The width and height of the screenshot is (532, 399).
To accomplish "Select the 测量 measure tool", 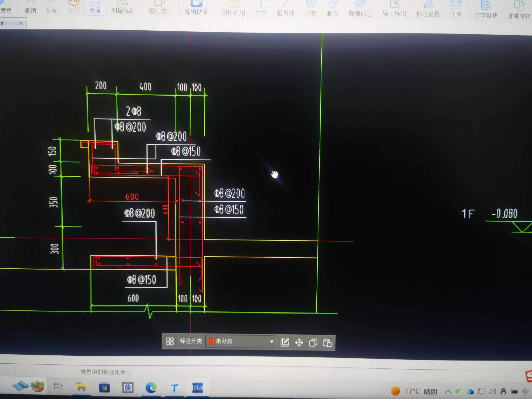I will [95, 7].
